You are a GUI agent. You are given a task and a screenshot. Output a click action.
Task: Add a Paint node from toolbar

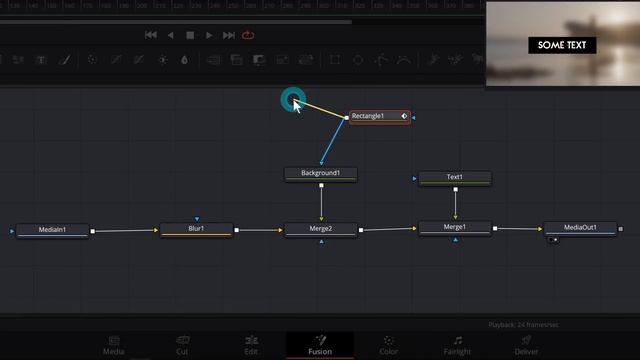tap(64, 60)
